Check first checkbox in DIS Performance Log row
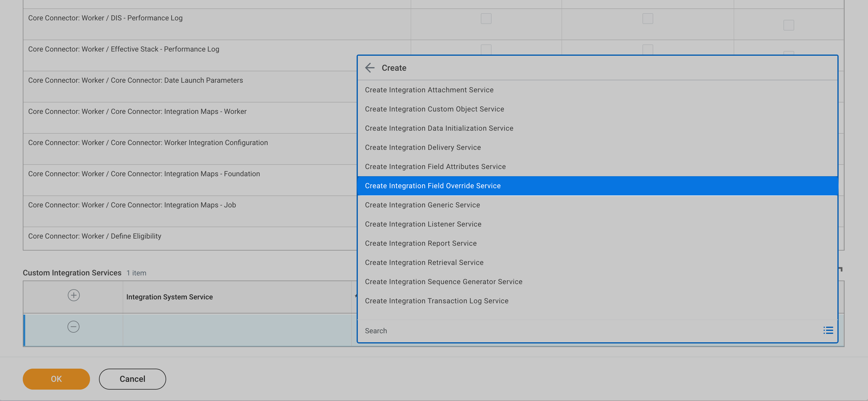The image size is (868, 401). (x=486, y=19)
